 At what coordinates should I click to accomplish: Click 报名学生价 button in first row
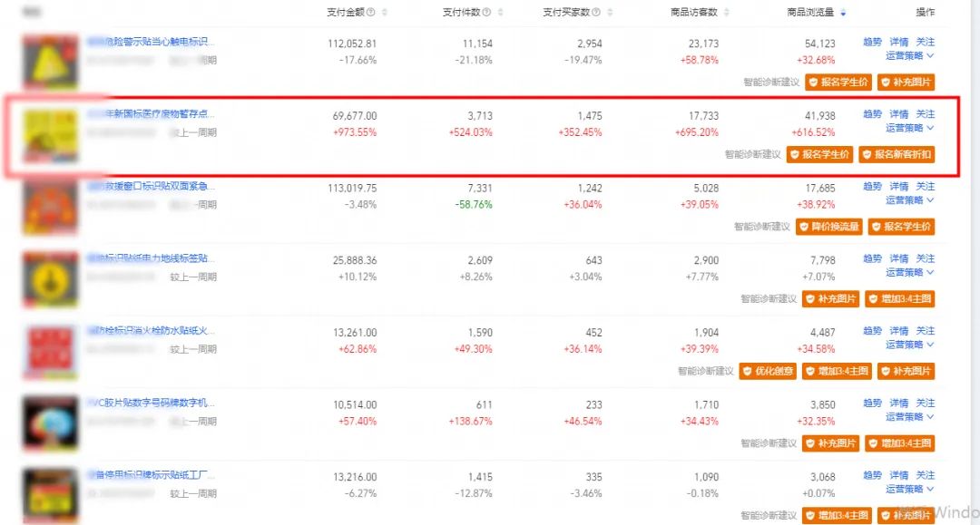coord(838,83)
